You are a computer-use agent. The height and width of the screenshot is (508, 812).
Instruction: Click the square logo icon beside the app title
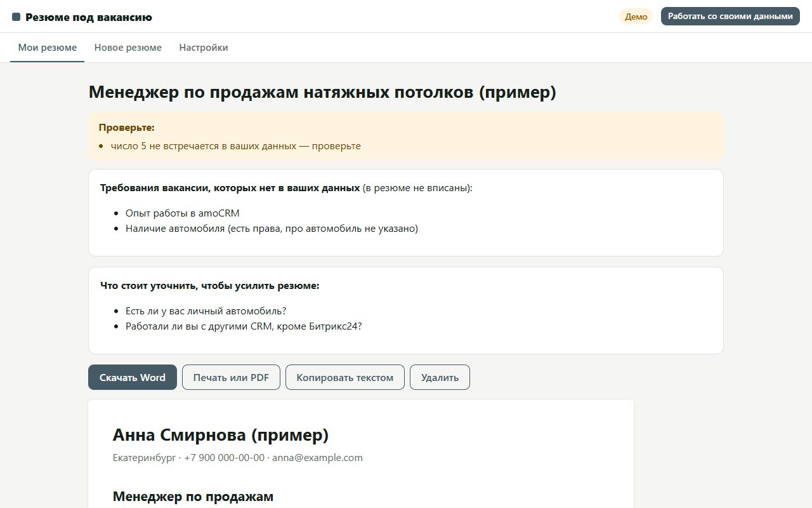pyautogui.click(x=16, y=17)
